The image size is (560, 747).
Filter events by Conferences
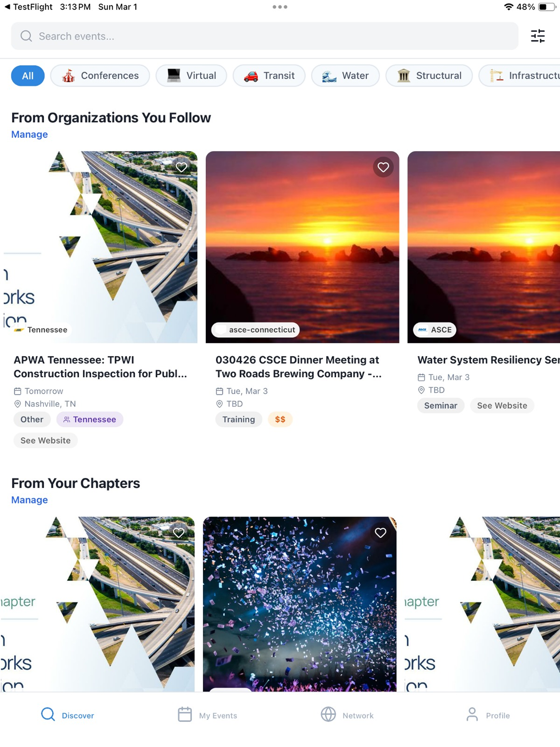point(100,76)
